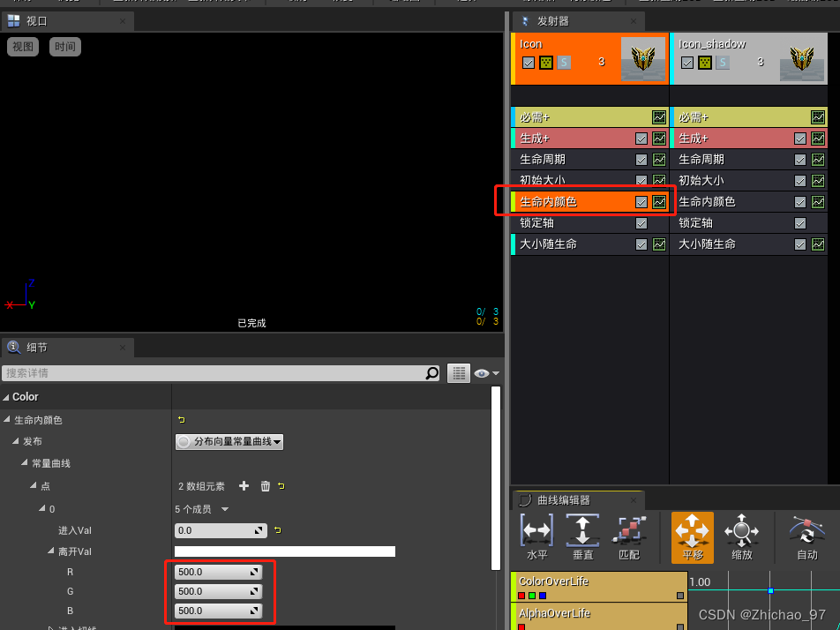Collapse the 发布 distribution row
840x630 pixels.
(16, 441)
